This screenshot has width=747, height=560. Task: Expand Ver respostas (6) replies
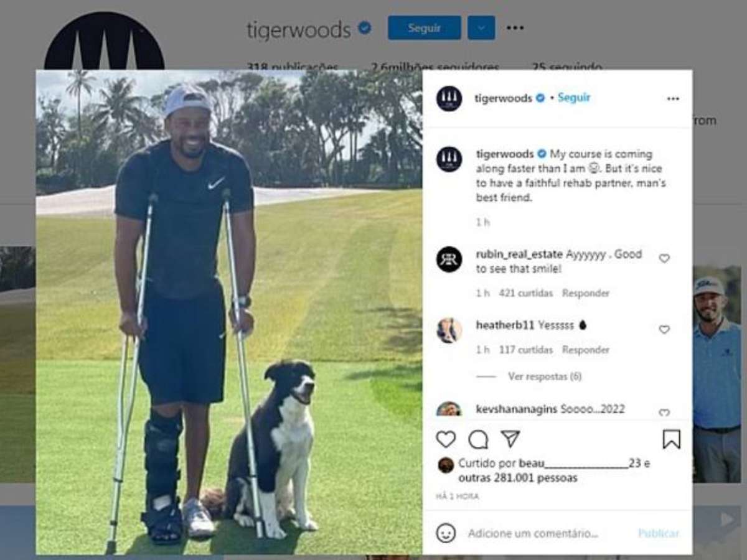point(545,376)
